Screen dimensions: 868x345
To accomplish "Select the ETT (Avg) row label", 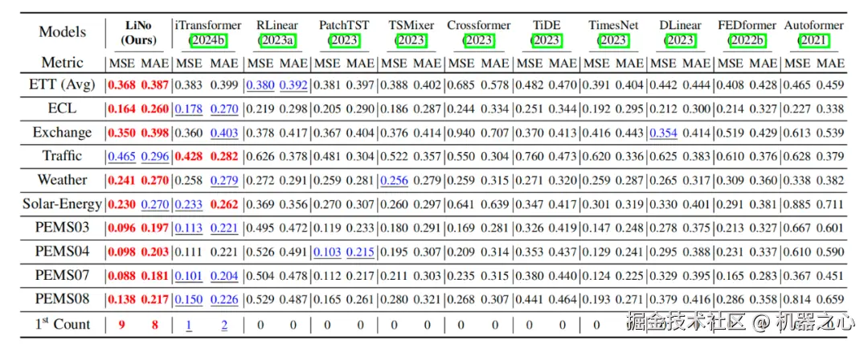I will (63, 85).
